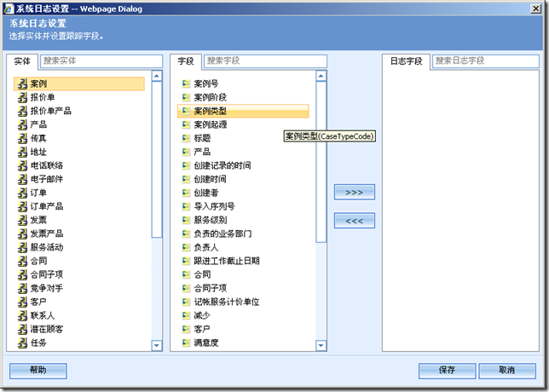Click the 保存 button
The height and width of the screenshot is (392, 549).
click(x=447, y=371)
